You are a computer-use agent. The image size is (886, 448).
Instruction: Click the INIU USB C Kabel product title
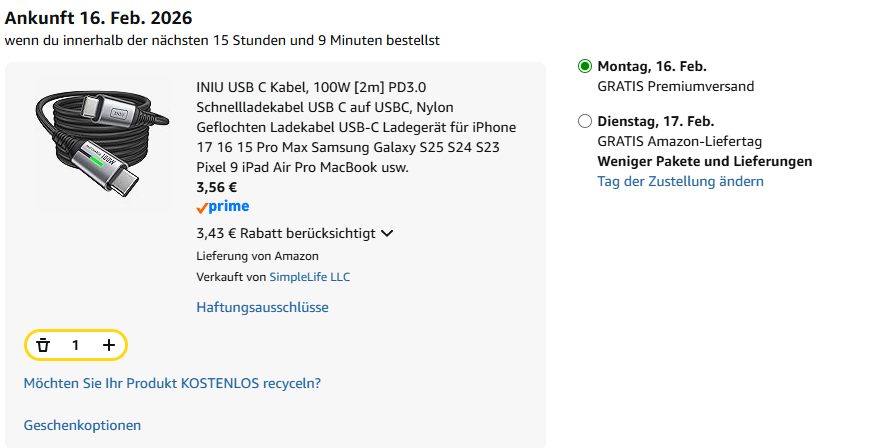point(356,127)
